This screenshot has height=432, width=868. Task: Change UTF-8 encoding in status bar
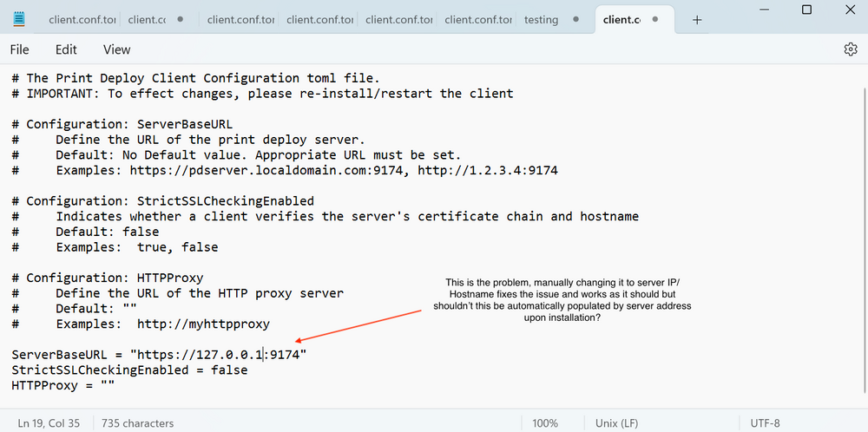pyautogui.click(x=765, y=423)
